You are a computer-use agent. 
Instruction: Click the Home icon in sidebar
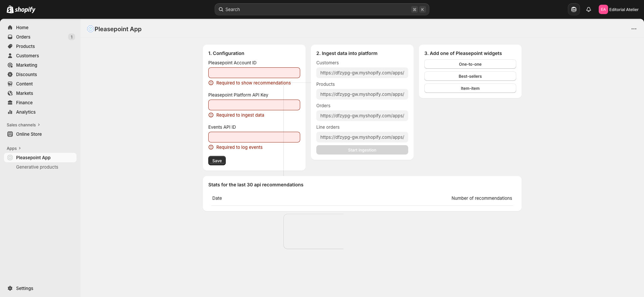click(10, 27)
